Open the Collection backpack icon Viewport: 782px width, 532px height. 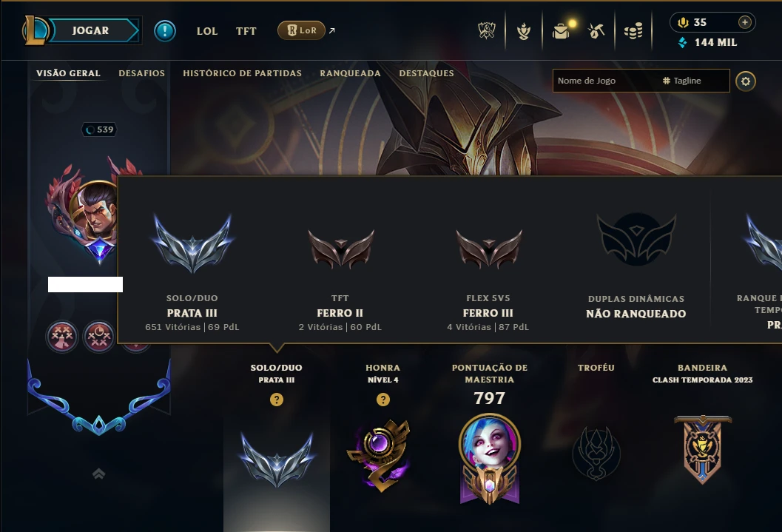click(561, 31)
